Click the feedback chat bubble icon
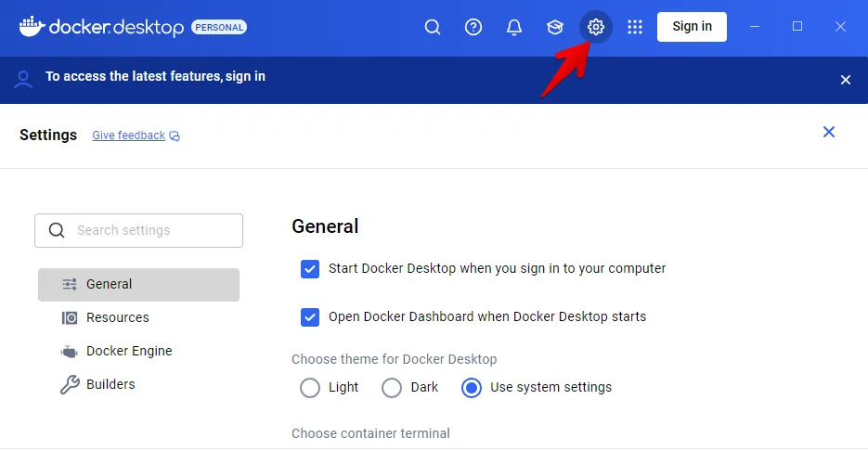868x451 pixels. [175, 136]
